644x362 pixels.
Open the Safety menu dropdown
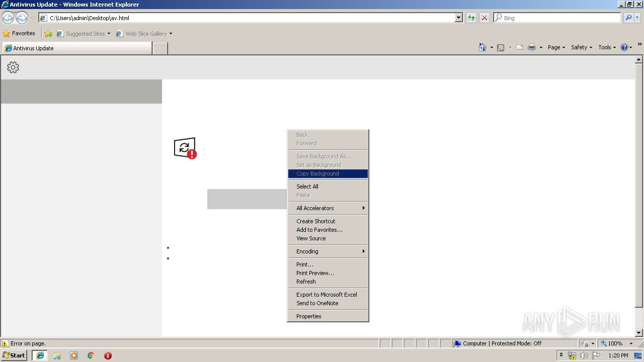pyautogui.click(x=582, y=47)
